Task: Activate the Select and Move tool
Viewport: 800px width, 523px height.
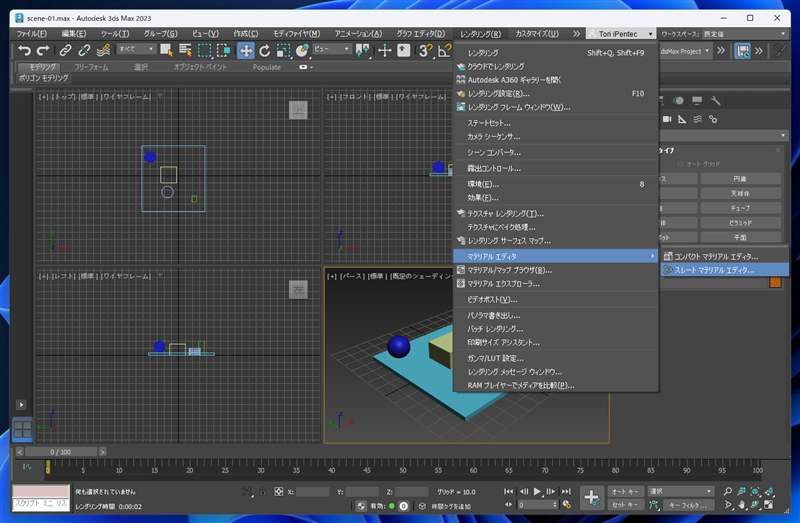Action: pos(245,51)
